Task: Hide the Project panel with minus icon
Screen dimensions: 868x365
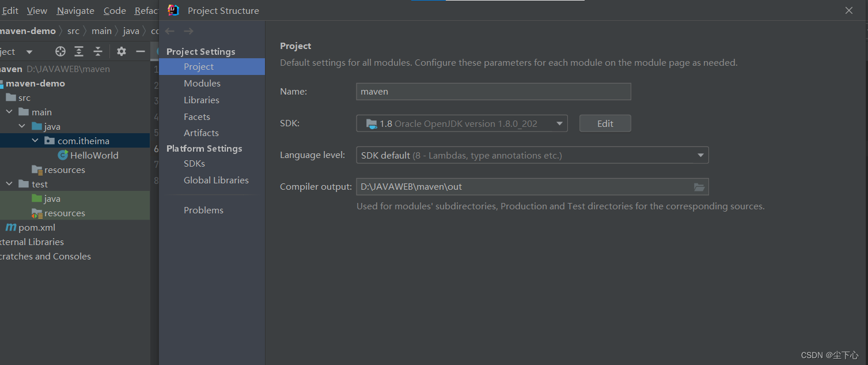Action: point(140,51)
